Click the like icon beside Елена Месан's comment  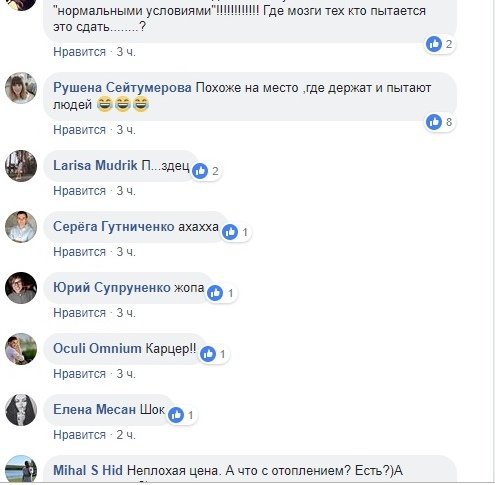[x=176, y=415]
